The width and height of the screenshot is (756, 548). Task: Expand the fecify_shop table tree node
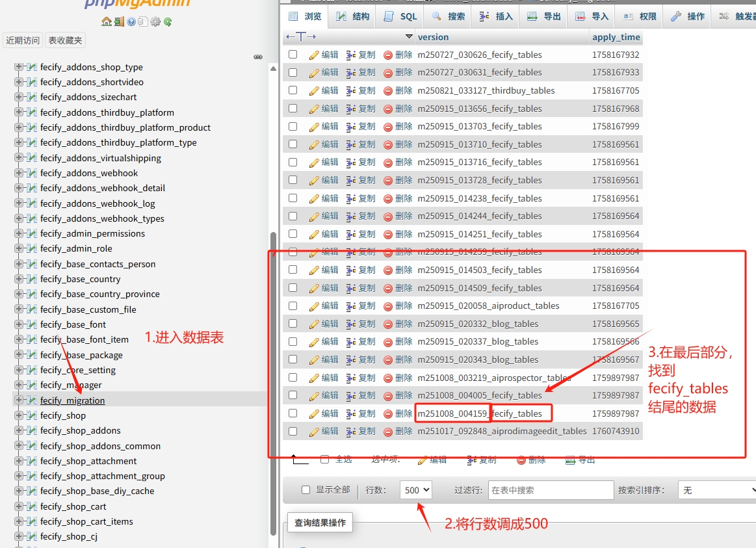point(19,415)
